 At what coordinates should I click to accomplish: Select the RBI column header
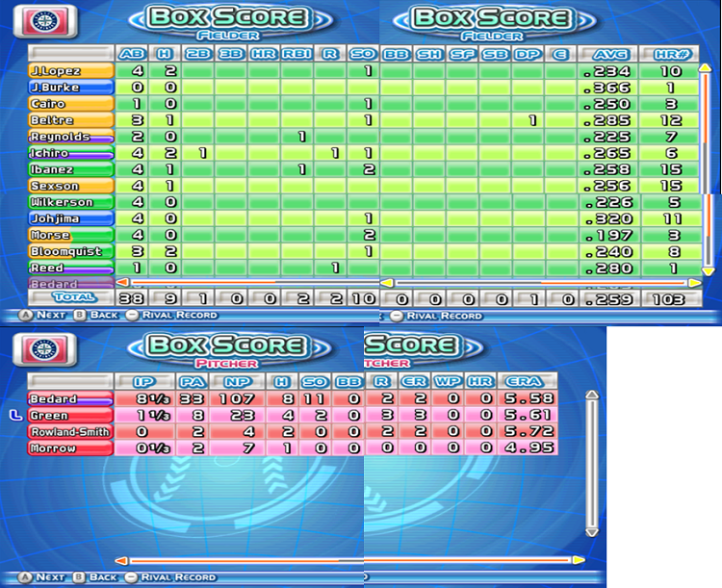[x=297, y=54]
